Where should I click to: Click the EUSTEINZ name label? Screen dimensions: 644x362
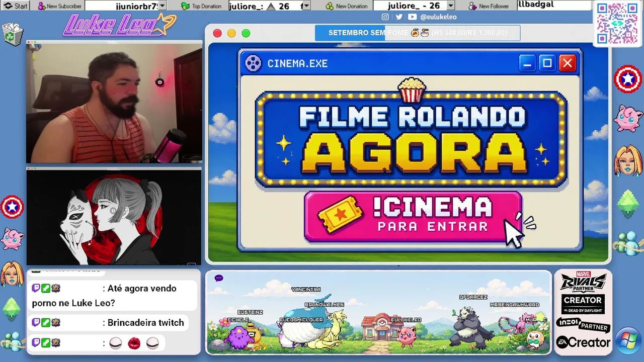point(250,312)
